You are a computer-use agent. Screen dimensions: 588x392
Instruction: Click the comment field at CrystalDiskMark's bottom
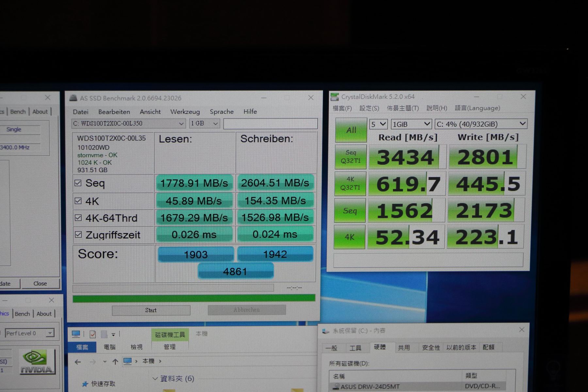(428, 260)
